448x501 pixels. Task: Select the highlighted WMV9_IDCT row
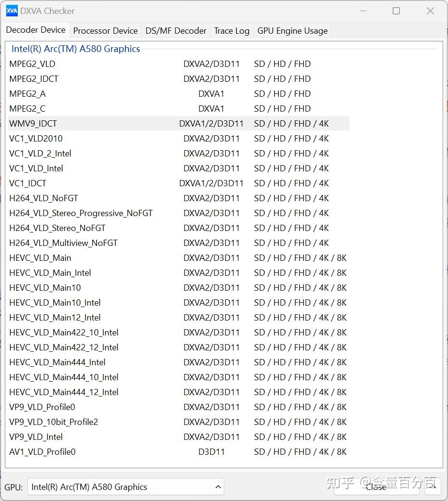[x=179, y=124]
